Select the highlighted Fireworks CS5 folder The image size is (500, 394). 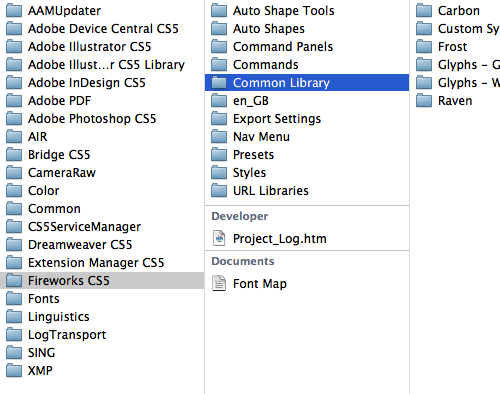pos(102,281)
